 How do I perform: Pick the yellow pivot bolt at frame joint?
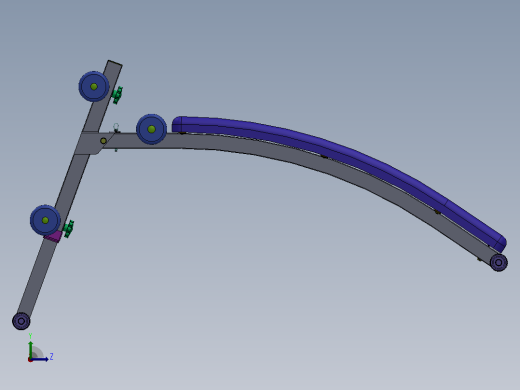(103, 141)
